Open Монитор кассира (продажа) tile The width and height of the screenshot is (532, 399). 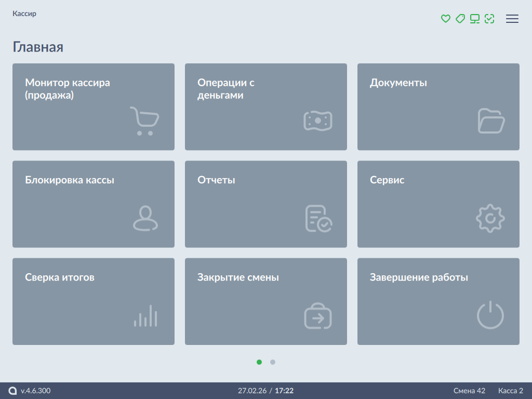[94, 107]
